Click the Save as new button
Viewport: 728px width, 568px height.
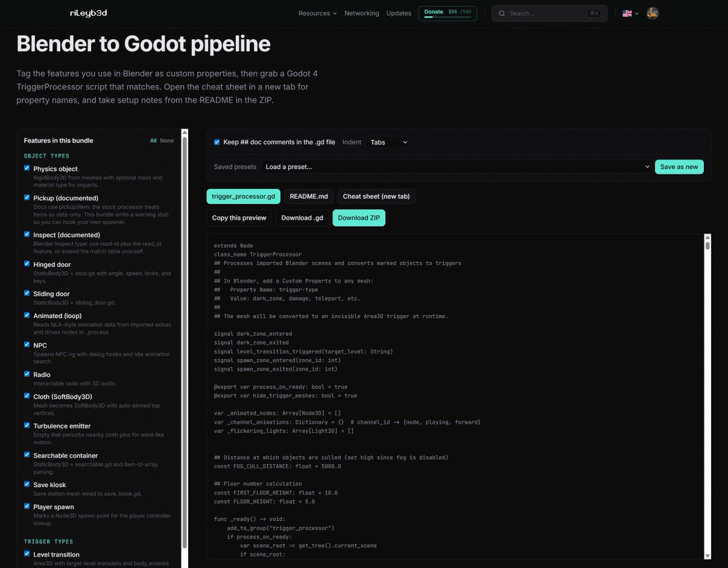[x=679, y=167]
